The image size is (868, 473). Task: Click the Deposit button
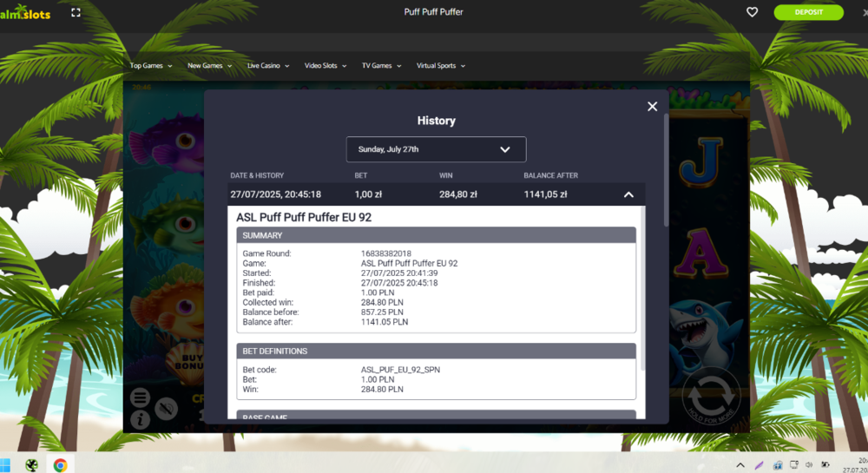[808, 12]
